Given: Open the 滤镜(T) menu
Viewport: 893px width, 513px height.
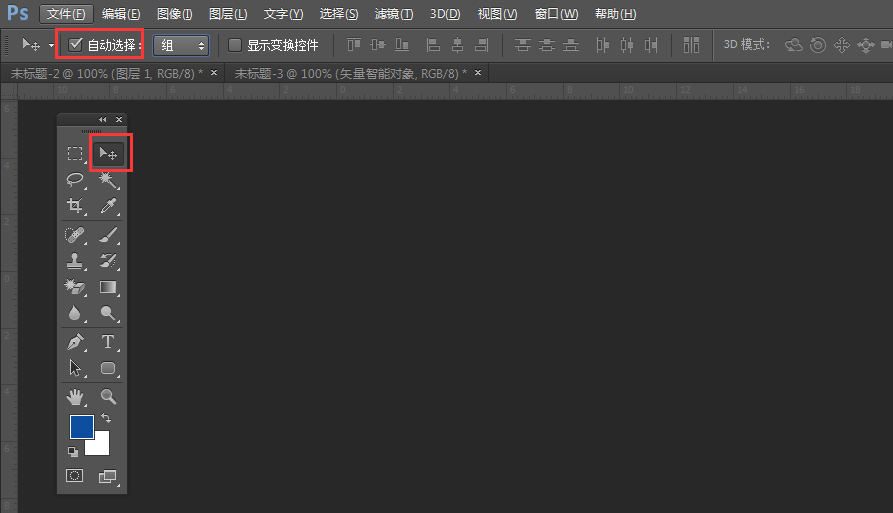Looking at the screenshot, I should 393,14.
